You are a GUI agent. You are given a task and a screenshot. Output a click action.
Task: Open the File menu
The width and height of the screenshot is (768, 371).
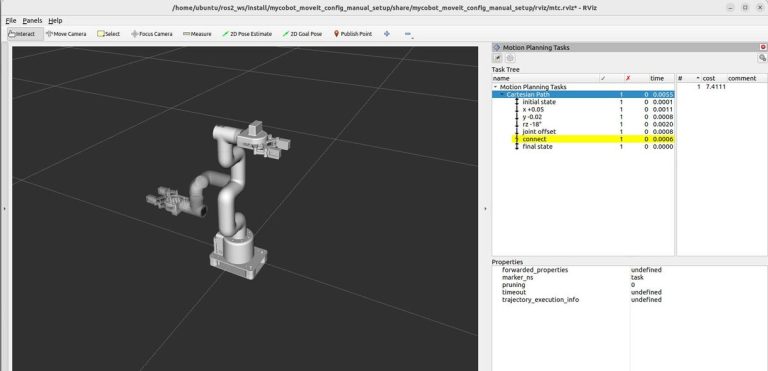pos(11,21)
